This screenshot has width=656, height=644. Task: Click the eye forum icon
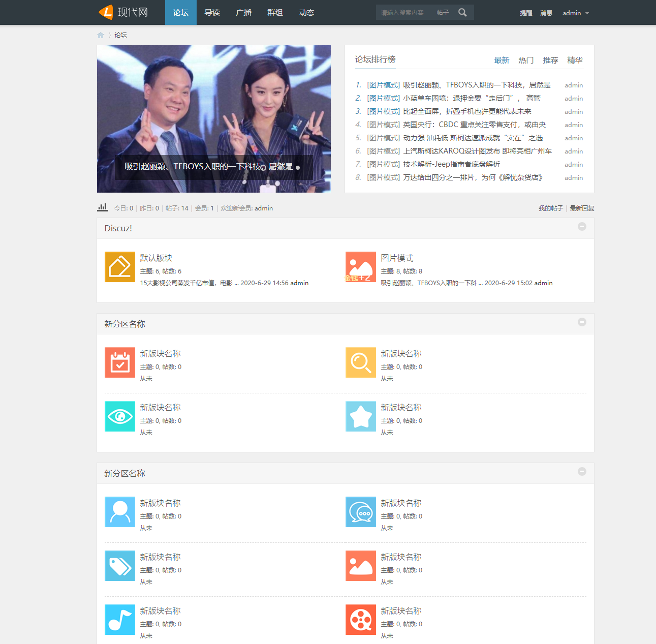(x=120, y=416)
